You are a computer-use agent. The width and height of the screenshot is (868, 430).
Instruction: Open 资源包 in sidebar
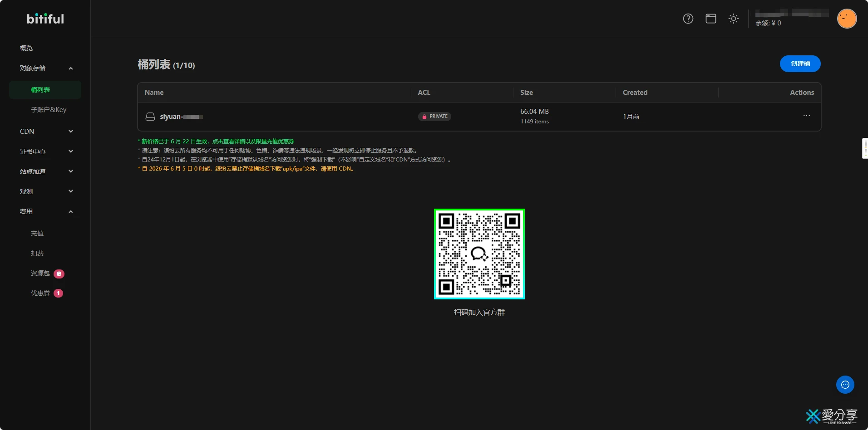tap(40, 273)
